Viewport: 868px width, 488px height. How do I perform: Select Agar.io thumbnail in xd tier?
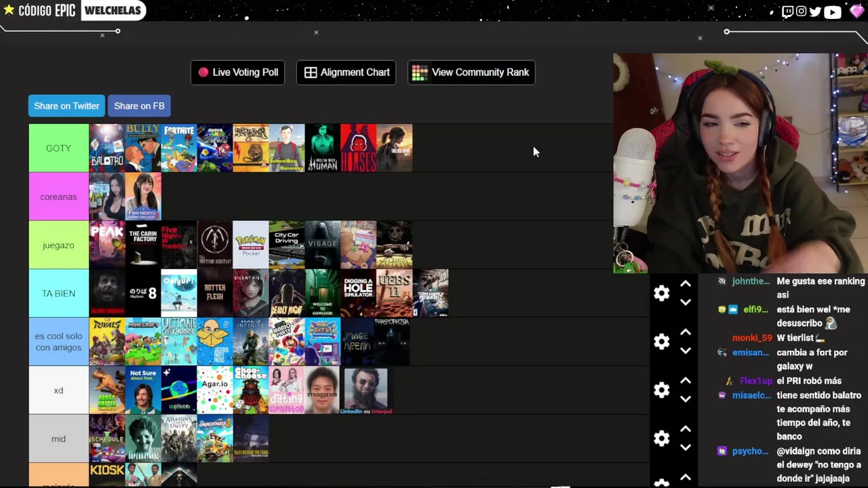point(215,390)
